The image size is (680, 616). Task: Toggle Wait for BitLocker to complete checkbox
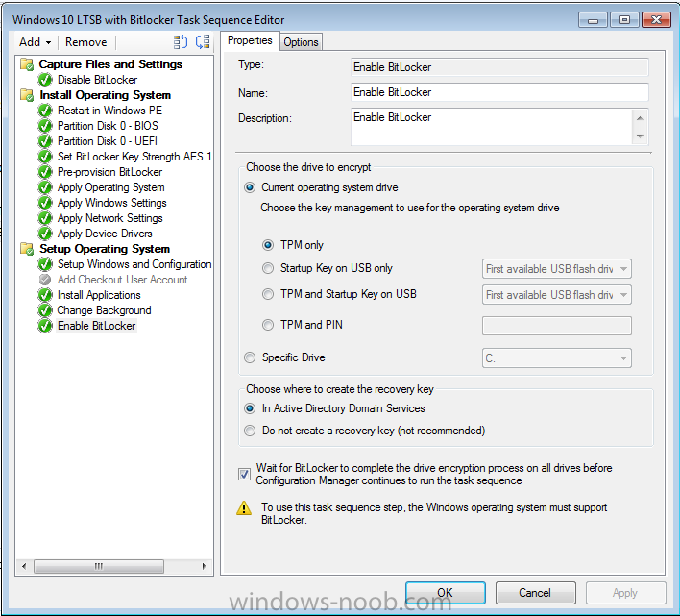coord(244,474)
